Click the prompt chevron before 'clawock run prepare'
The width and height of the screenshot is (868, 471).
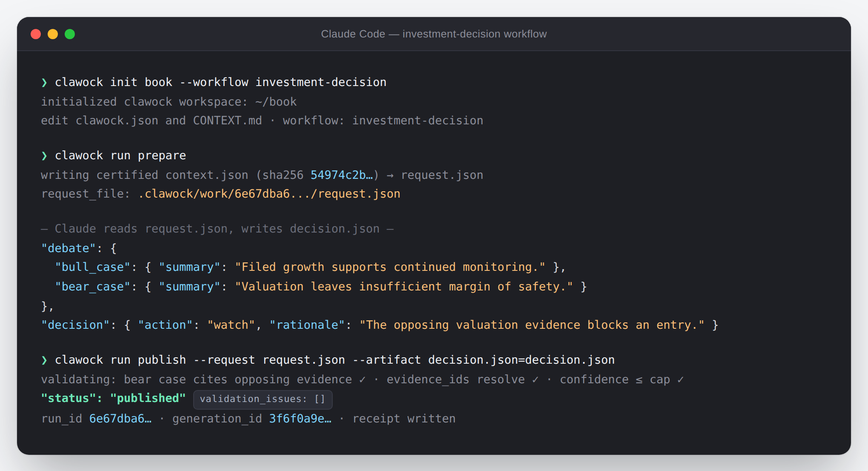(44, 156)
